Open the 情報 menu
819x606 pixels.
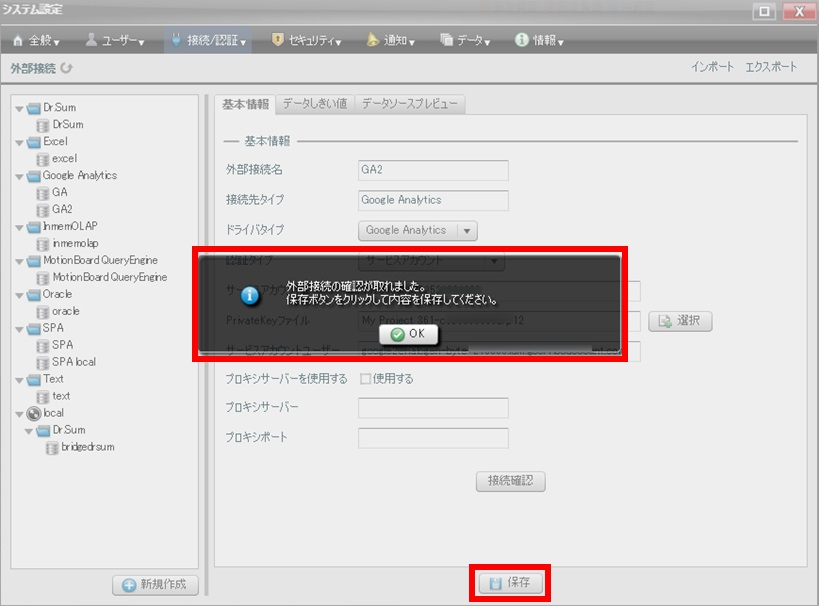[x=539, y=40]
